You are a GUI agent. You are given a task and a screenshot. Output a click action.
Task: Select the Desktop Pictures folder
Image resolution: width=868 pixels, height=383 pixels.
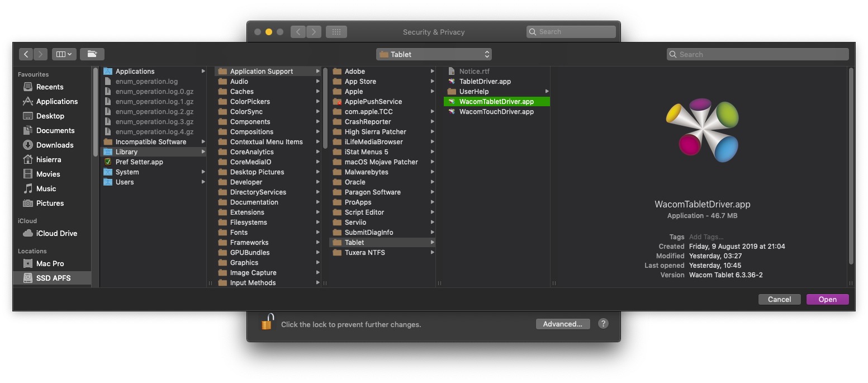tap(268, 172)
